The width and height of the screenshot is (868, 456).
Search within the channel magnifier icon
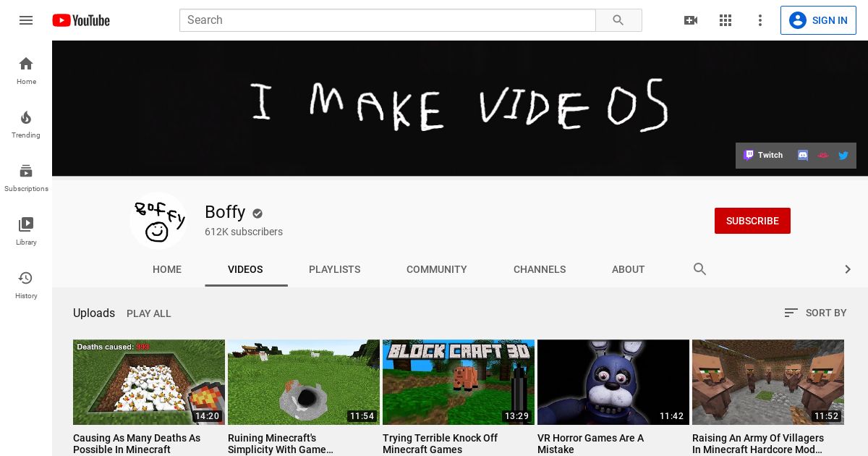[x=699, y=269]
